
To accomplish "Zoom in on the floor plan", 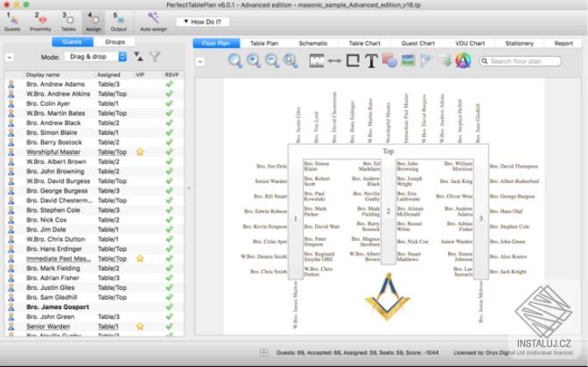I will tap(254, 60).
